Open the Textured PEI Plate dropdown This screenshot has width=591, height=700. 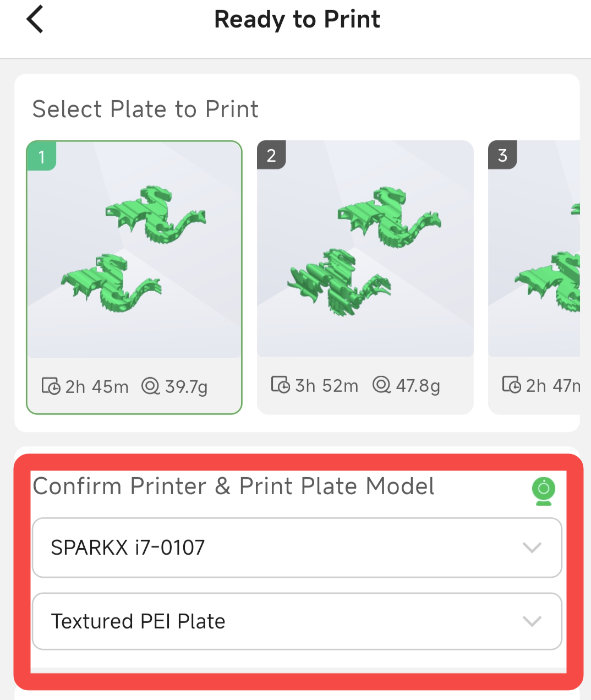(x=275, y=621)
